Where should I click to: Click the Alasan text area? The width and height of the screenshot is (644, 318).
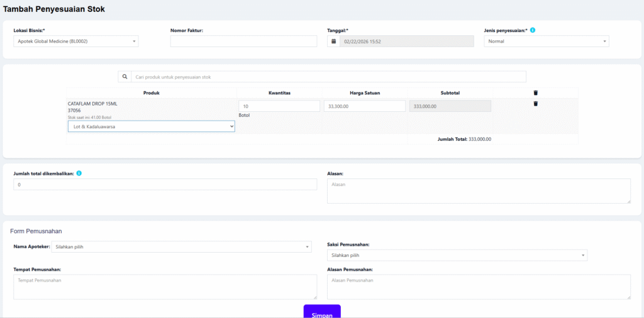478,191
